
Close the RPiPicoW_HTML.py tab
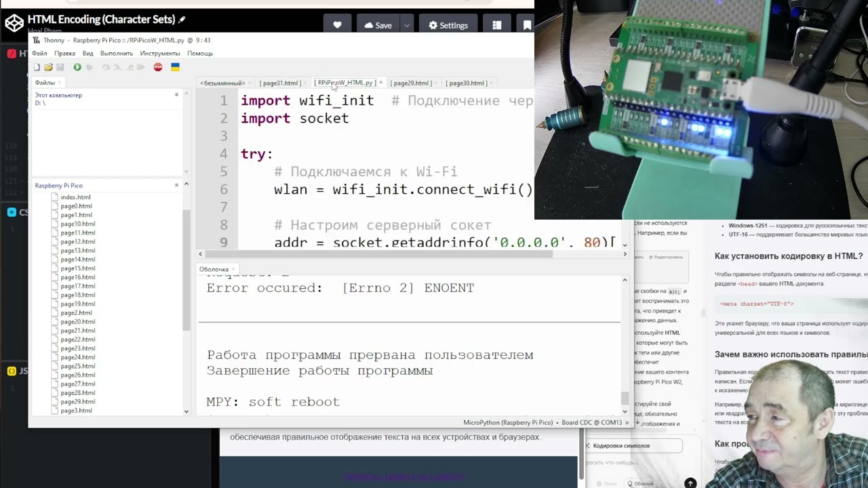pyautogui.click(x=380, y=83)
